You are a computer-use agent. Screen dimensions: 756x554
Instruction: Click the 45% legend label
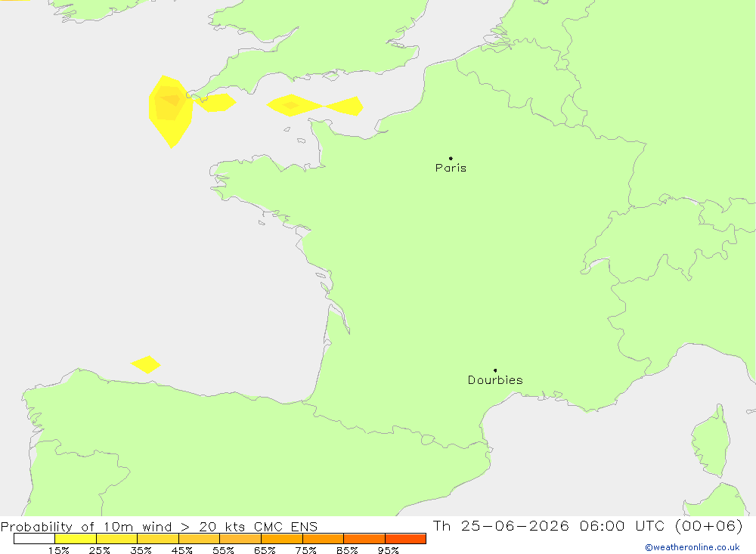pyautogui.click(x=181, y=550)
